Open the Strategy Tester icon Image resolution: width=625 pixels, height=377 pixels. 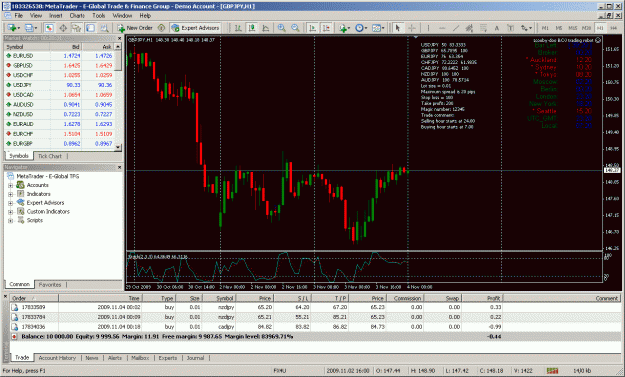[104, 28]
